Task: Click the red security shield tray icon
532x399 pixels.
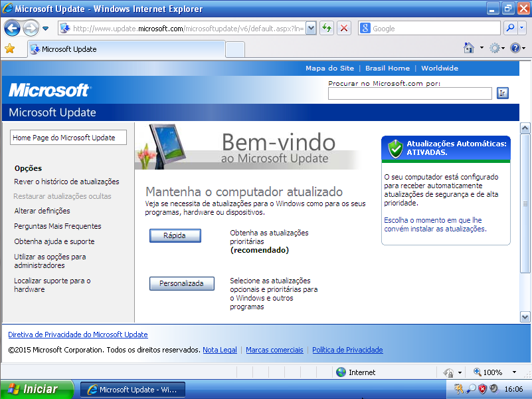Action: point(482,389)
